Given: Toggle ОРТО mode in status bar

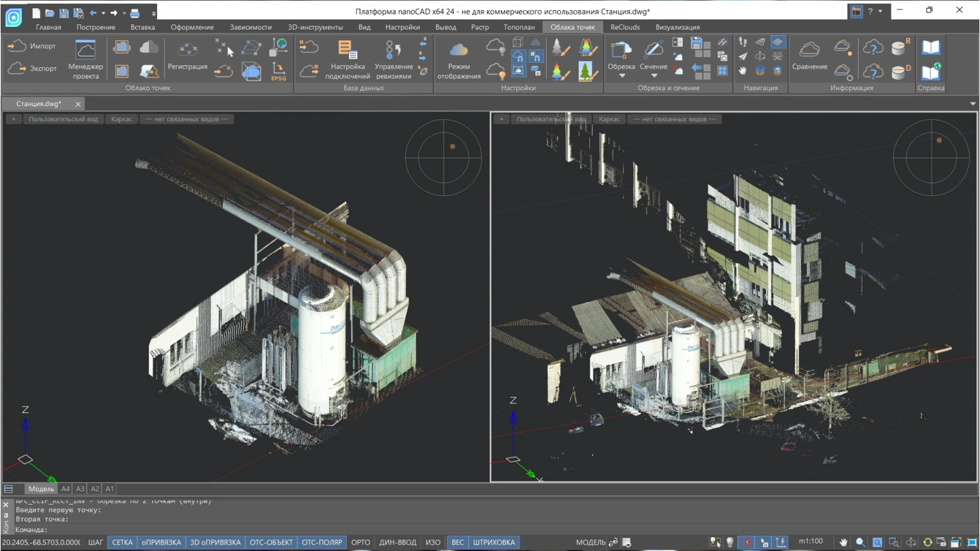Looking at the screenshot, I should click(x=361, y=542).
